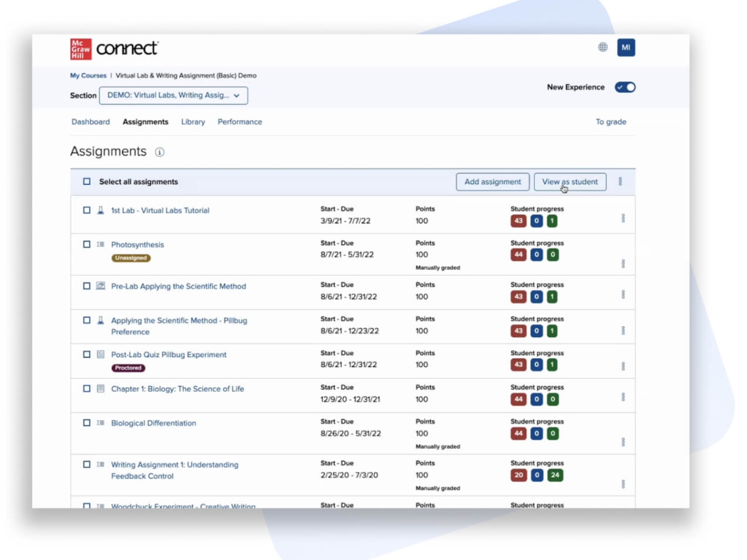
Task: Check the box for Photosynthesis
Action: pyautogui.click(x=87, y=245)
